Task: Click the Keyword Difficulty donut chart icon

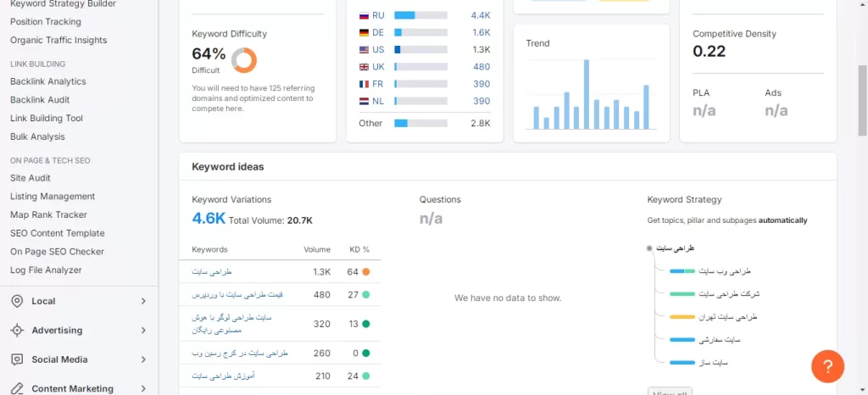Action: pyautogui.click(x=244, y=59)
